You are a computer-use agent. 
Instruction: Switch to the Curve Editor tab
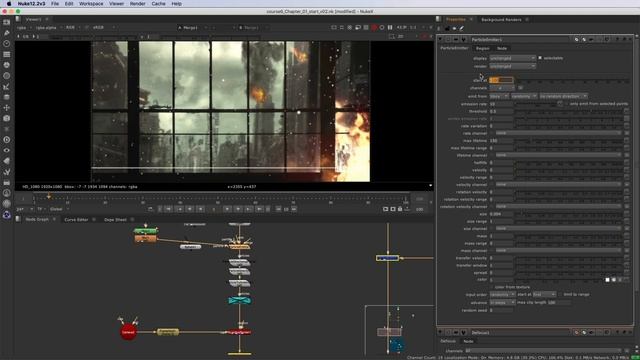pyautogui.click(x=76, y=220)
